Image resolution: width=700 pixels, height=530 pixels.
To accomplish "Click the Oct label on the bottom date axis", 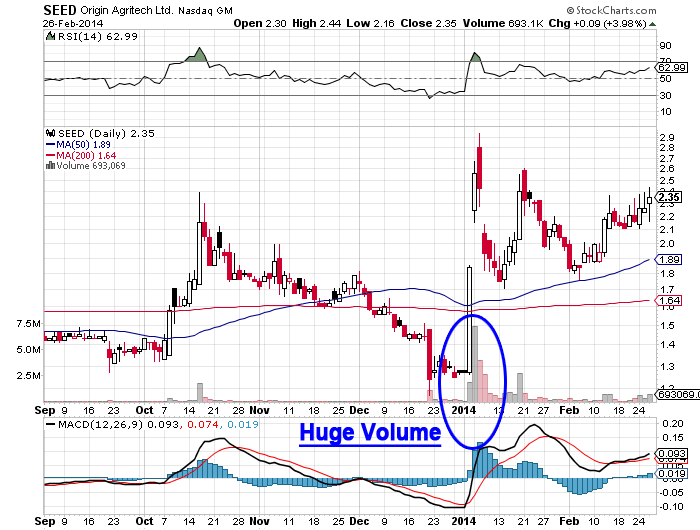I will point(145,521).
